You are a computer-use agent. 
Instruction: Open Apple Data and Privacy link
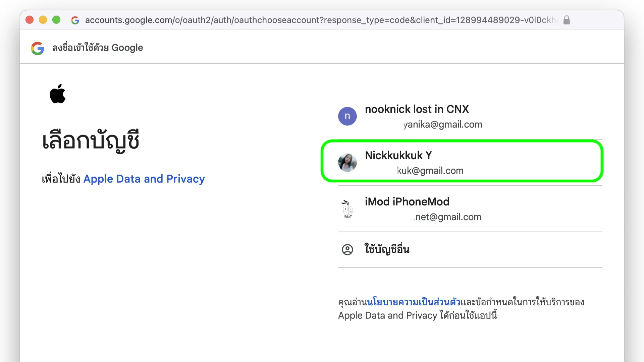click(144, 179)
